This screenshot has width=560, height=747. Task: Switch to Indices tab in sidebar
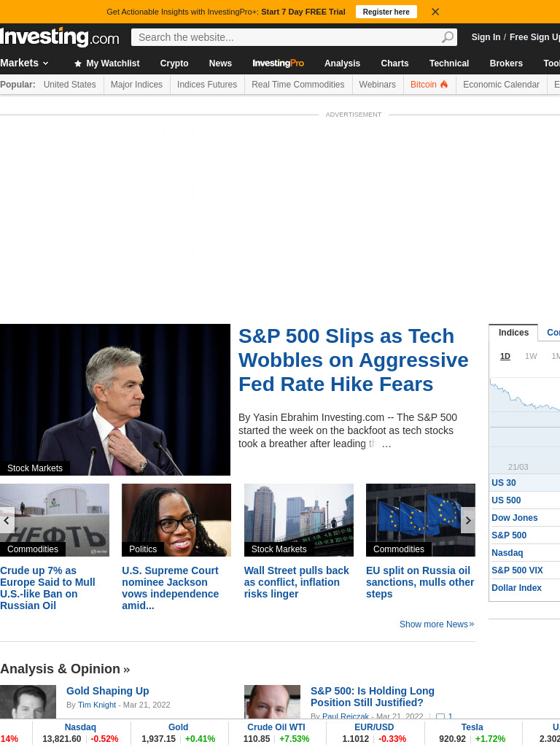point(513,333)
